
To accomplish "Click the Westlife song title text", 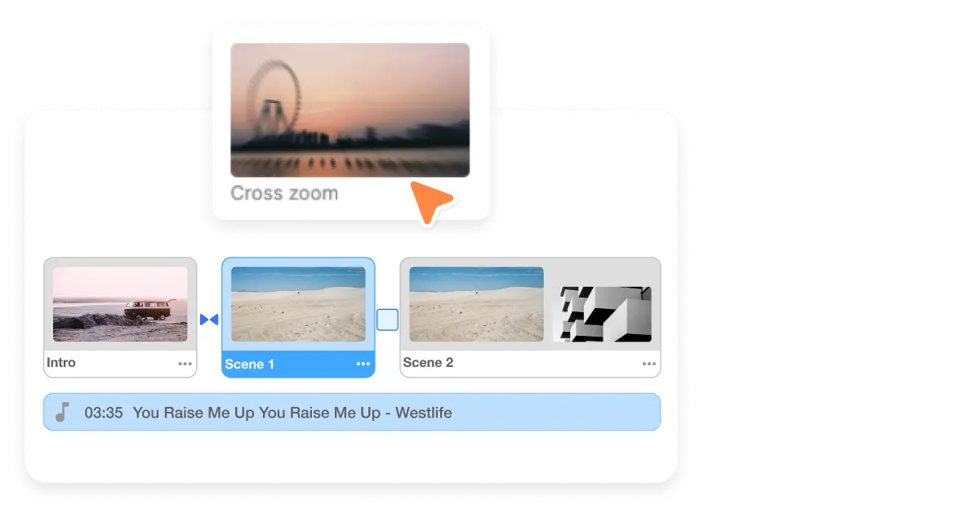I will click(x=292, y=413).
